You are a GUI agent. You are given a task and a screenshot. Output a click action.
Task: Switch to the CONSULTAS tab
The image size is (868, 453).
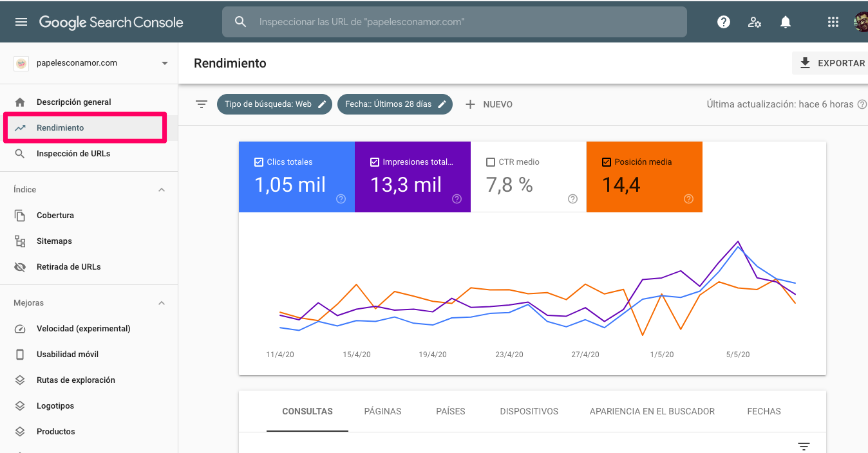308,411
